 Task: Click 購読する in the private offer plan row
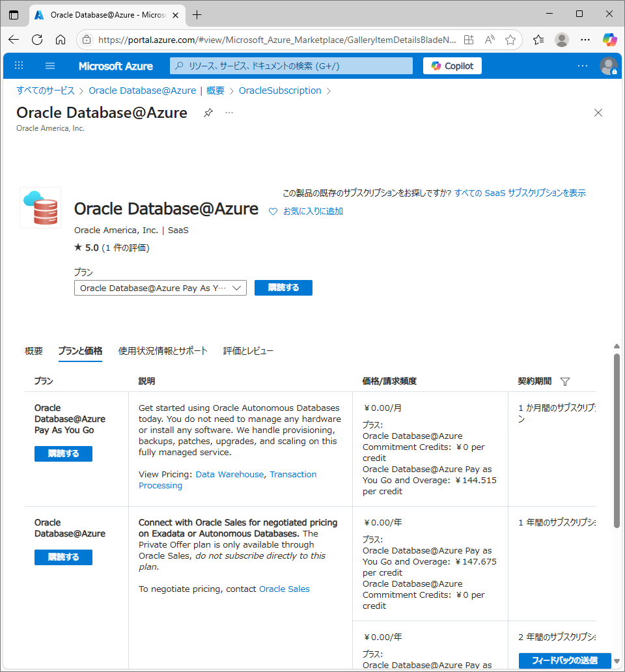tap(63, 557)
